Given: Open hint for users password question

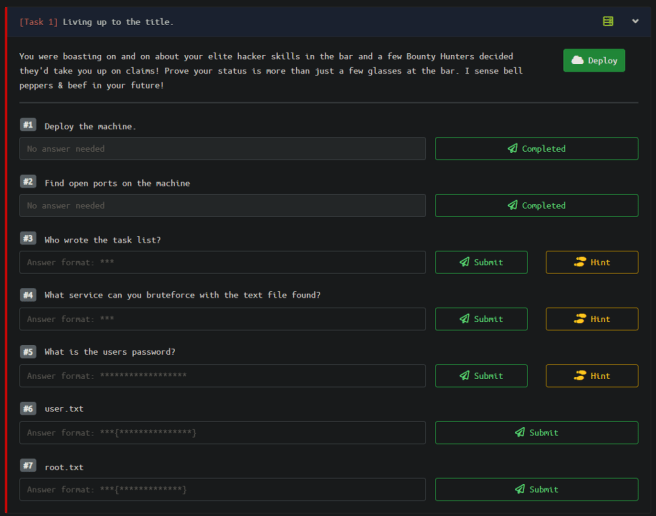Looking at the screenshot, I should tap(592, 376).
